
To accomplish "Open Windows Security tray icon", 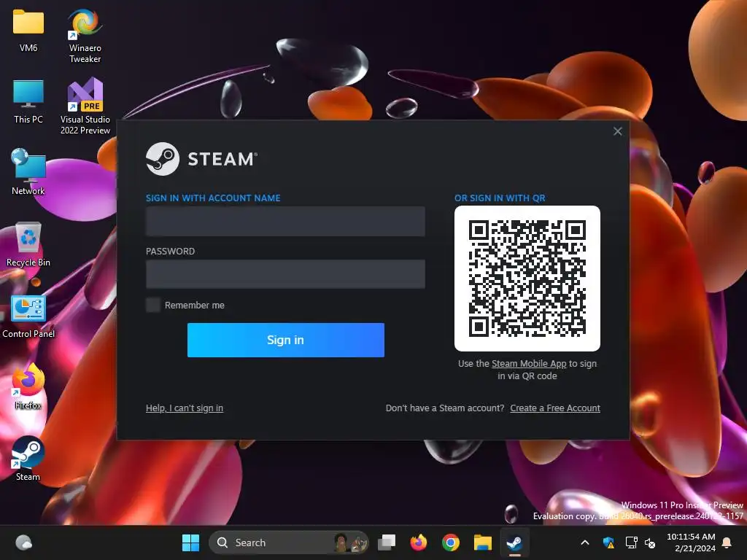I will [x=609, y=542].
